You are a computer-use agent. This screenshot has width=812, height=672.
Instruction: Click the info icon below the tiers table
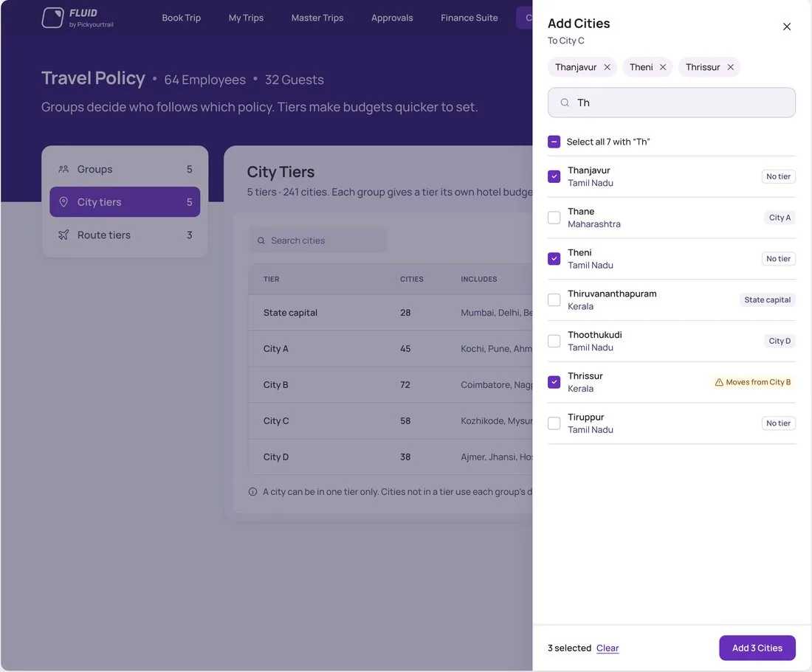[252, 491]
